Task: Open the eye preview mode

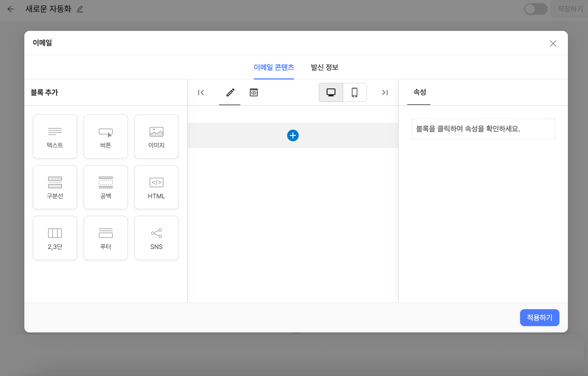Action: [x=254, y=92]
